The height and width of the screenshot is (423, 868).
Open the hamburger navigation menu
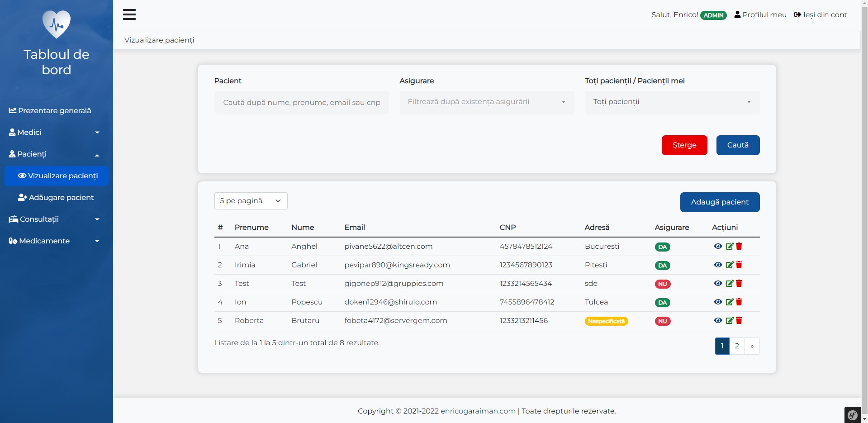[129, 14]
